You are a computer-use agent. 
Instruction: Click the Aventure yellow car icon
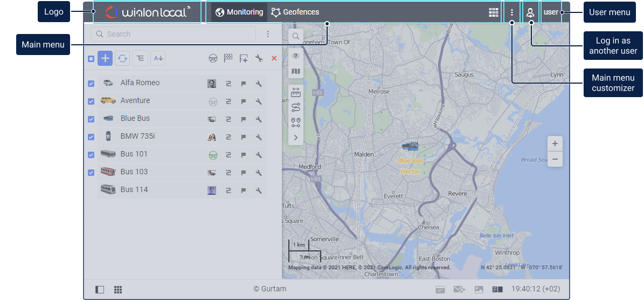click(108, 100)
